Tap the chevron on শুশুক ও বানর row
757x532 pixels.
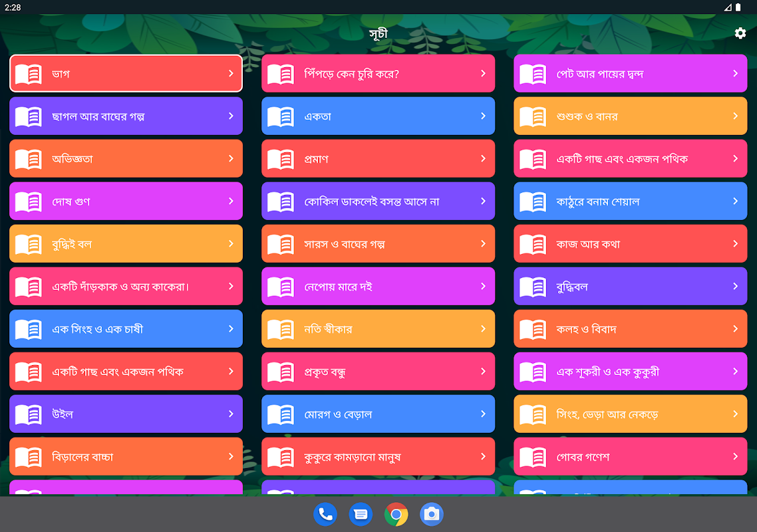(x=735, y=116)
